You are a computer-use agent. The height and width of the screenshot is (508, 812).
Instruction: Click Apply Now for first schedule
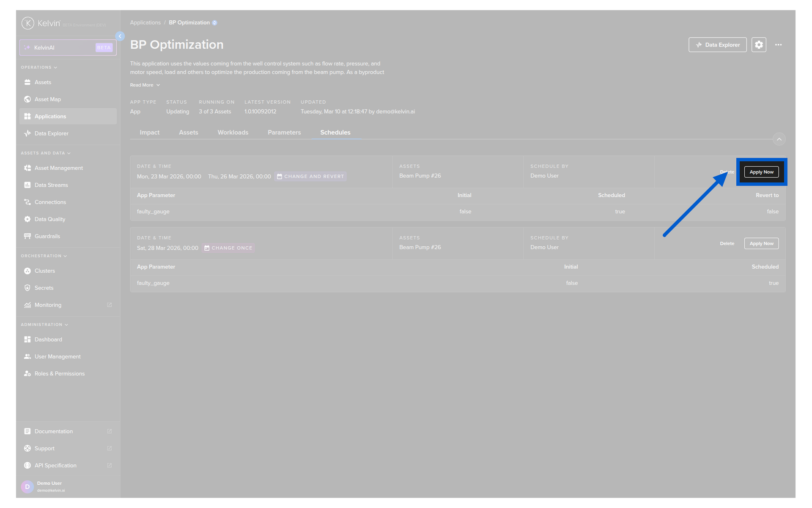pyautogui.click(x=761, y=172)
